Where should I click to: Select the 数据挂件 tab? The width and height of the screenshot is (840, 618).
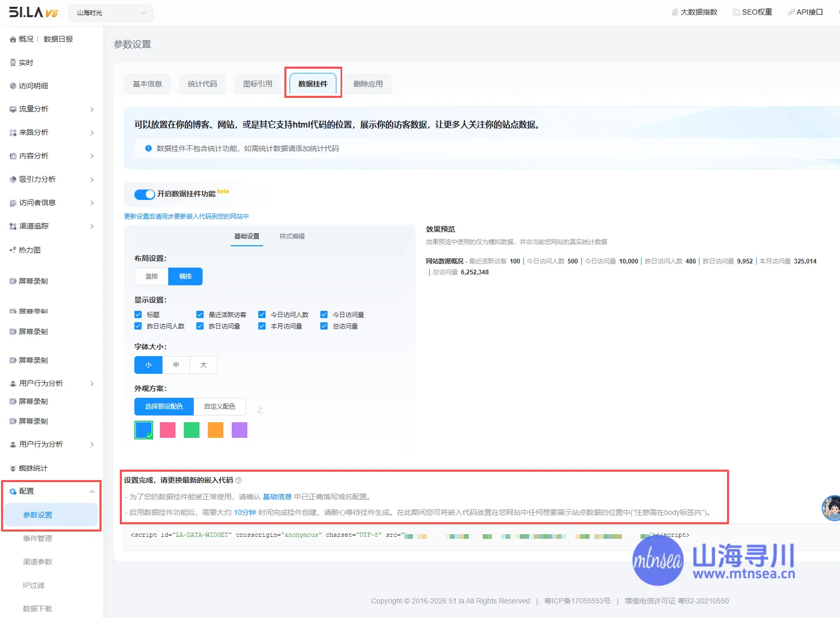313,84
